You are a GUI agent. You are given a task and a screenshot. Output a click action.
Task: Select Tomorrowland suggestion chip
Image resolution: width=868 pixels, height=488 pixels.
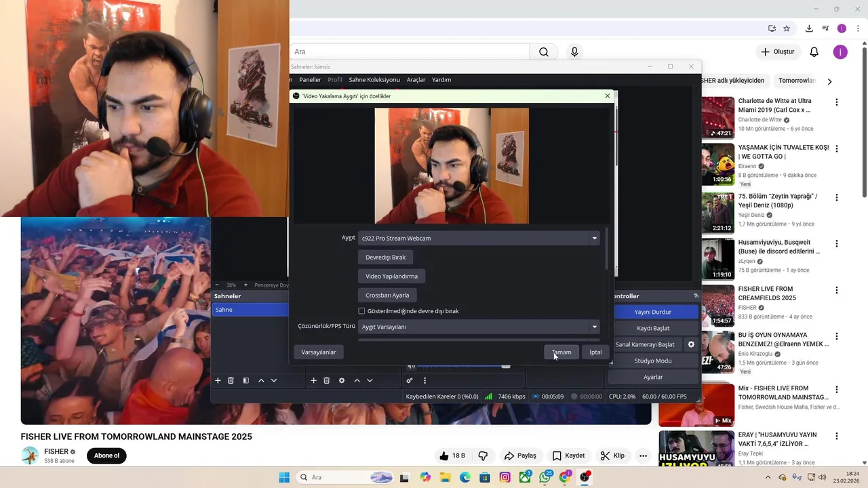[x=797, y=81]
